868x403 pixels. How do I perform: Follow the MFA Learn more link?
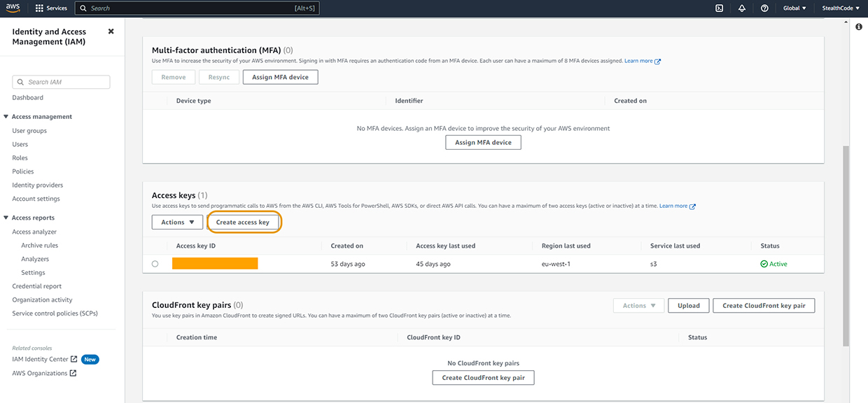[638, 61]
